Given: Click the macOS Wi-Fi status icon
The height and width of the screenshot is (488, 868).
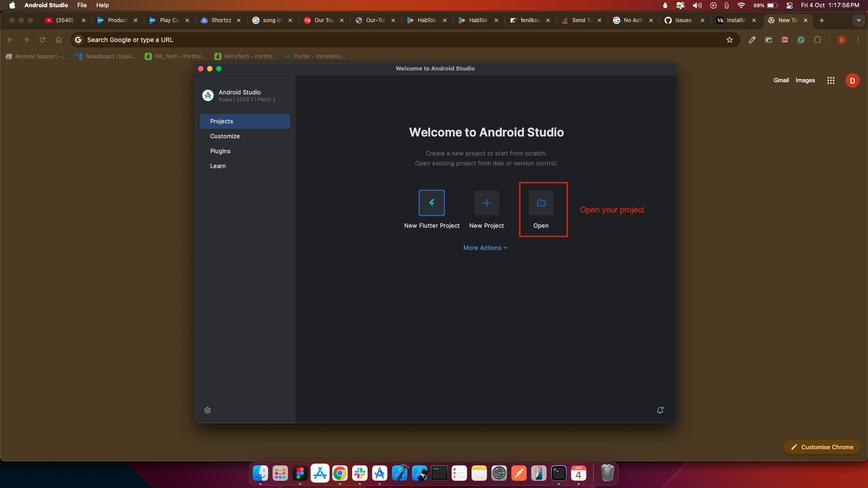Looking at the screenshot, I should coord(741,5).
